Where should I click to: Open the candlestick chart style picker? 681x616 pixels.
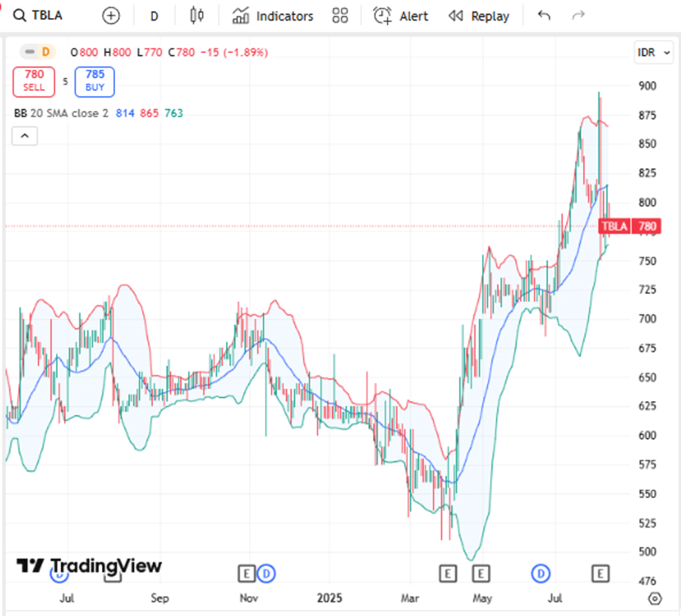point(196,16)
